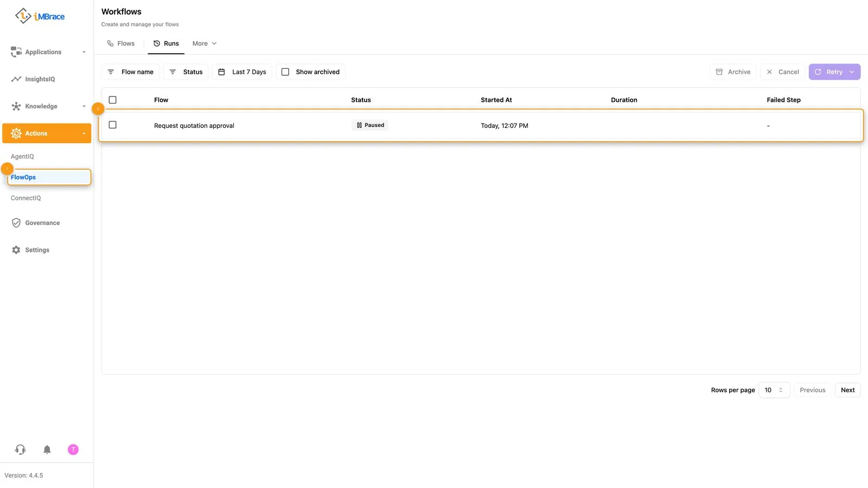Click the Today, 12:07 PM cell

click(505, 126)
